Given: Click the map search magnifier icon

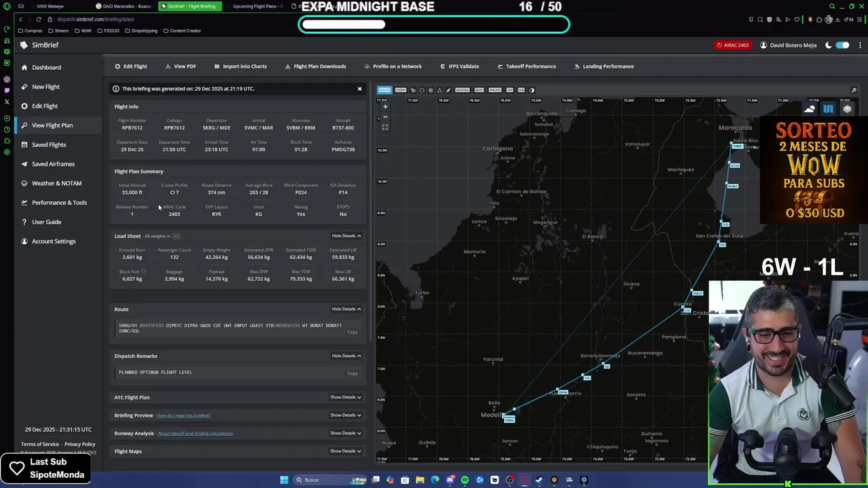Looking at the screenshot, I should pos(854,90).
